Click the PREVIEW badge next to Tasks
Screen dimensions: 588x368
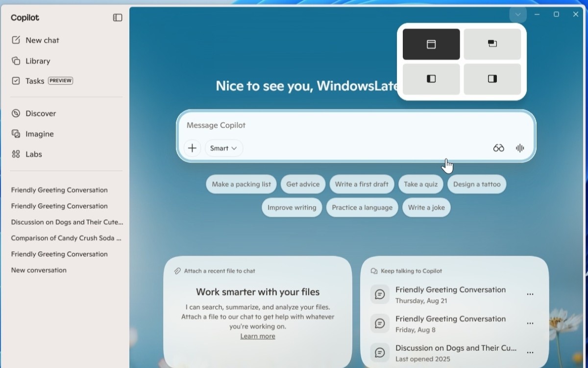coord(60,80)
